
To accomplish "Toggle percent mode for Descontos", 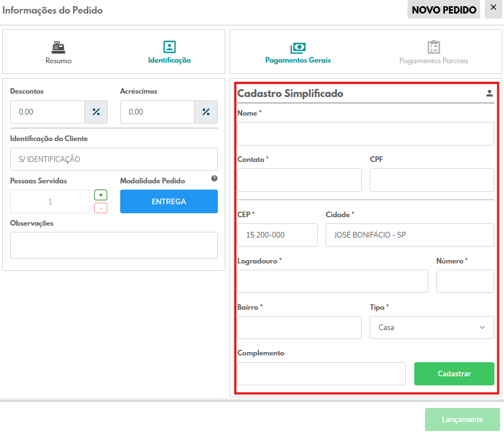I will click(96, 112).
